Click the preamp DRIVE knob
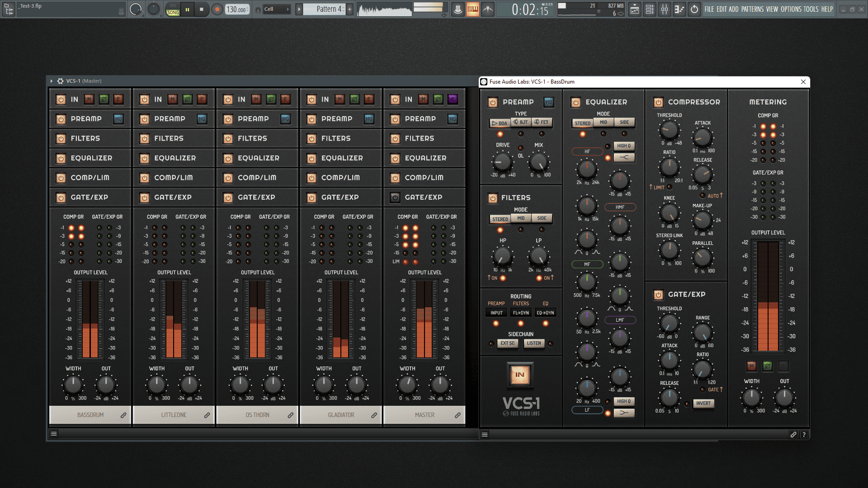Screen dimensions: 868x488 click(x=502, y=161)
